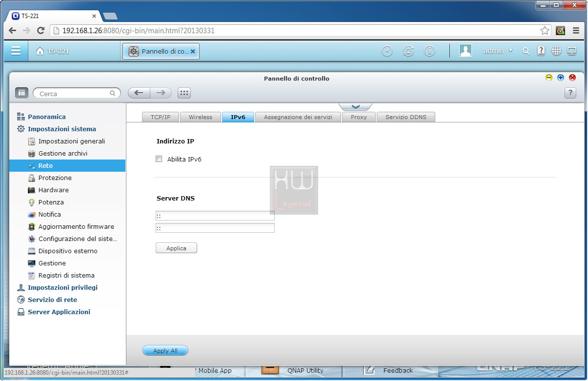The width and height of the screenshot is (588, 381).
Task: Open the admin account dropdown
Action: pyautogui.click(x=498, y=51)
